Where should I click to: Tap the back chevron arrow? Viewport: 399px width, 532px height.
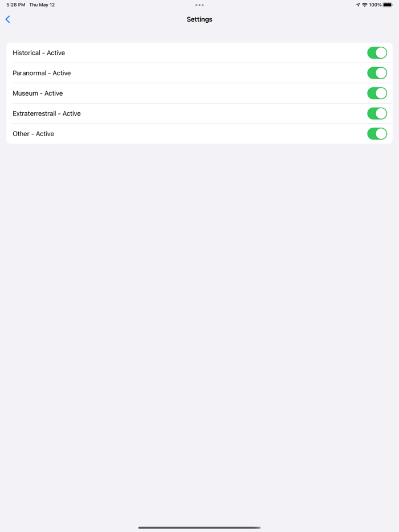coord(8,19)
